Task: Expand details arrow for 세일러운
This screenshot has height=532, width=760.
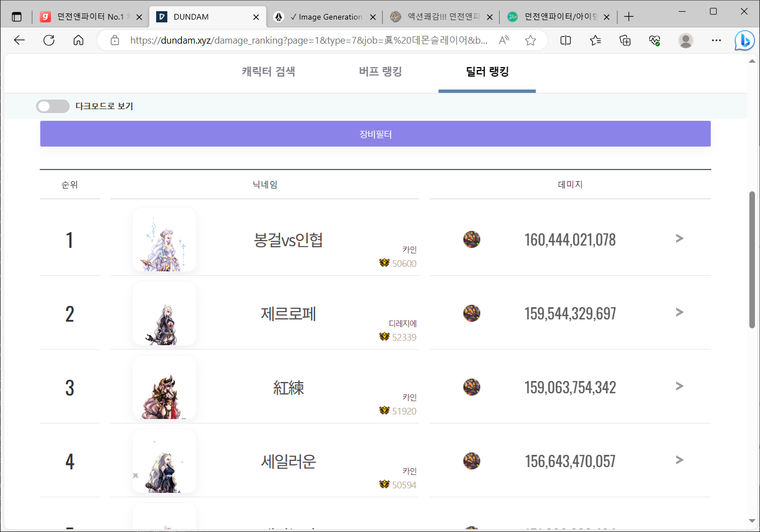Action: (679, 460)
